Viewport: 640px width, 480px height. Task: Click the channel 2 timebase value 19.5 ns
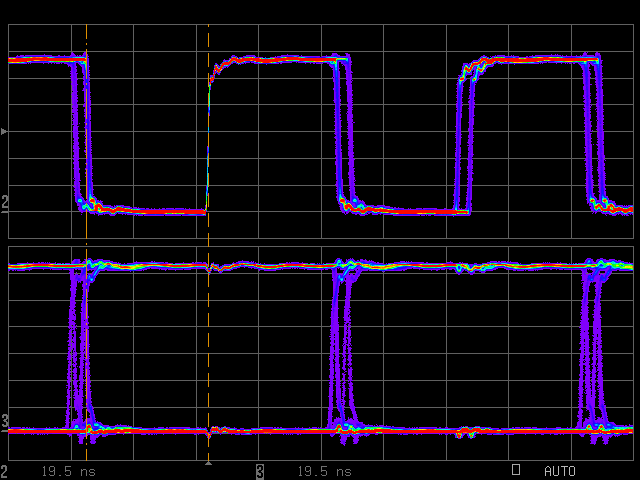[x=69, y=472]
